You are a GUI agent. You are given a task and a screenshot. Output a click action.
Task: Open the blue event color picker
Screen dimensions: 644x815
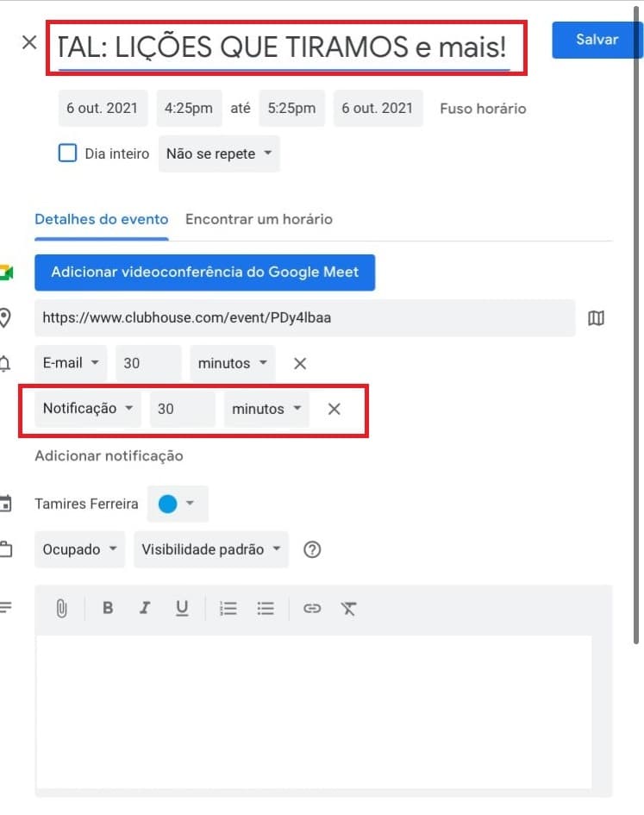[x=178, y=504]
